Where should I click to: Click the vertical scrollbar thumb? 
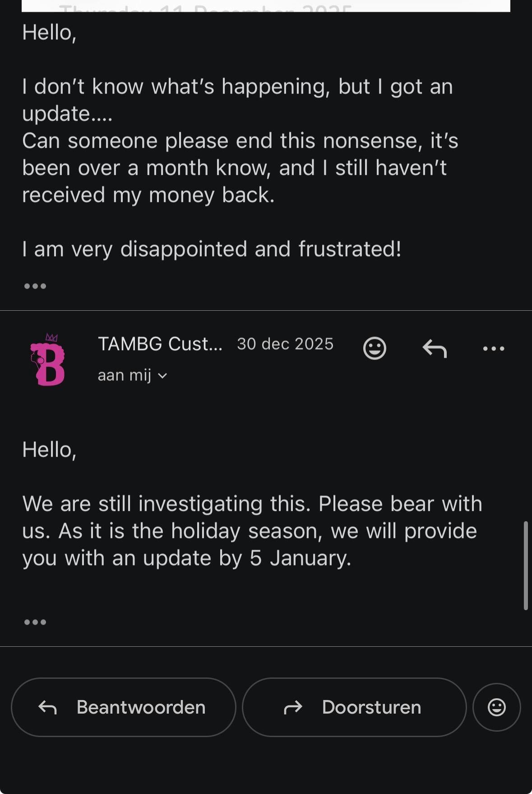point(526,565)
